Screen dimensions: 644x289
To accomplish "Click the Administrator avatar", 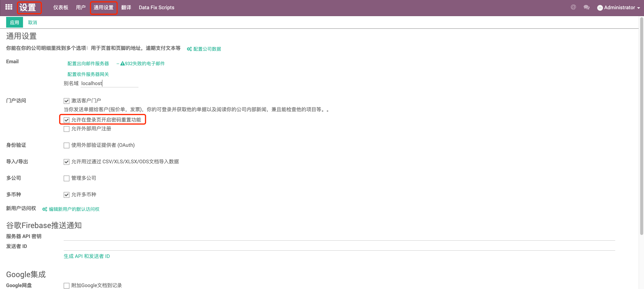I will coord(600,7).
